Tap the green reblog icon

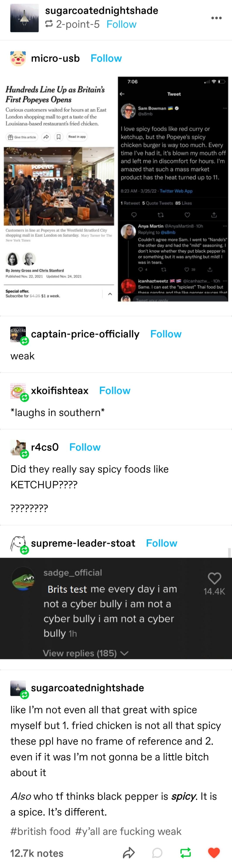[x=185, y=853]
